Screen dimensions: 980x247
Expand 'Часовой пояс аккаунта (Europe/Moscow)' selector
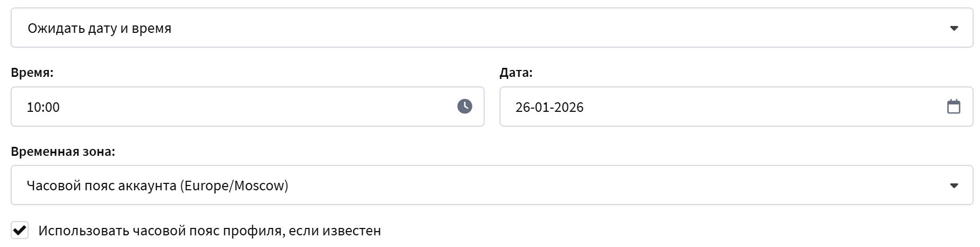pyautogui.click(x=477, y=186)
